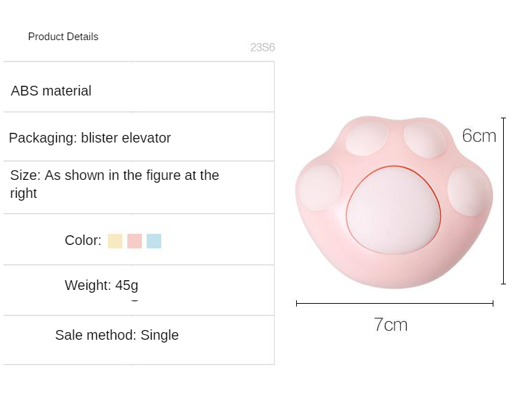Click the upper-right toe pad of the paw
Image resolution: width=519 pixels, height=420 pixels.
pos(425,139)
